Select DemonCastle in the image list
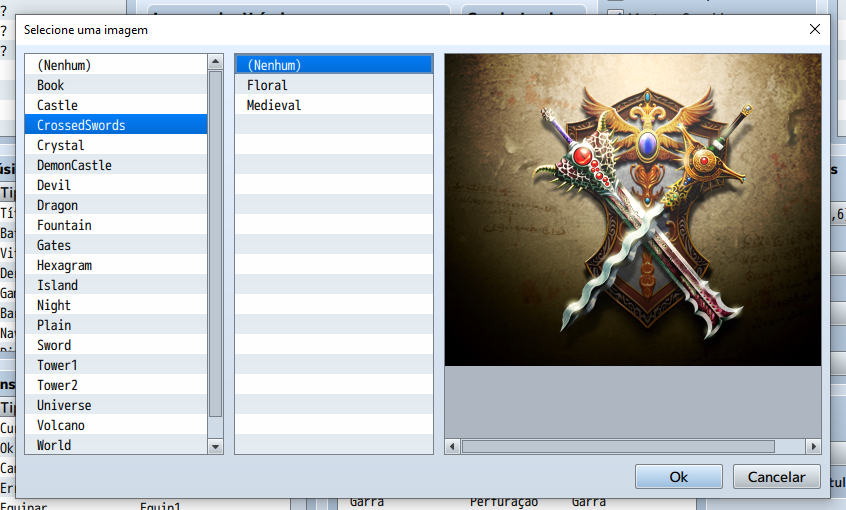846x510 pixels. (116, 165)
